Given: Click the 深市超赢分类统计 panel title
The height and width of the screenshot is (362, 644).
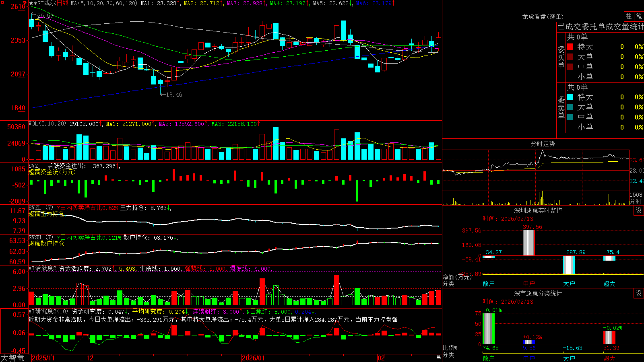Looking at the screenshot, I should (538, 293).
